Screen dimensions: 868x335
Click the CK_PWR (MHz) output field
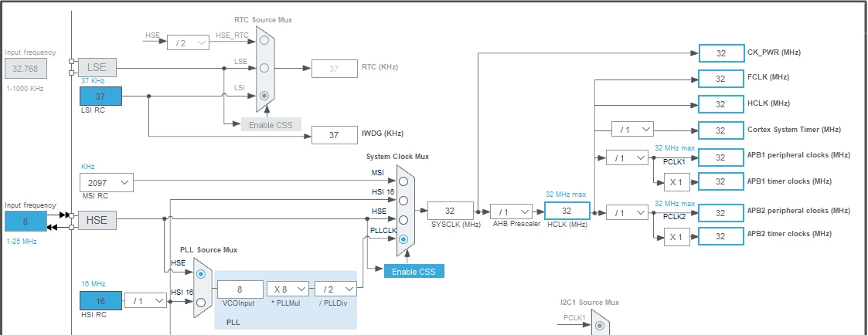(720, 53)
